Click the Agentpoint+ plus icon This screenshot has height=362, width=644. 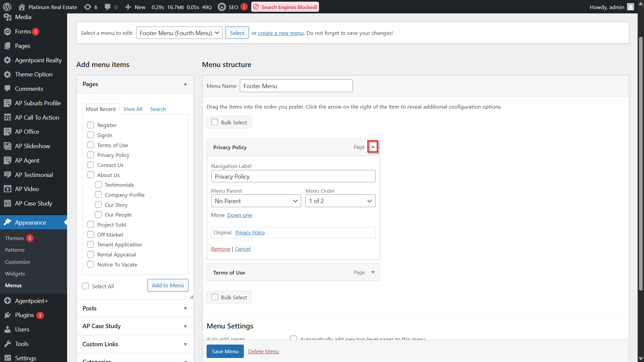pos(7,301)
